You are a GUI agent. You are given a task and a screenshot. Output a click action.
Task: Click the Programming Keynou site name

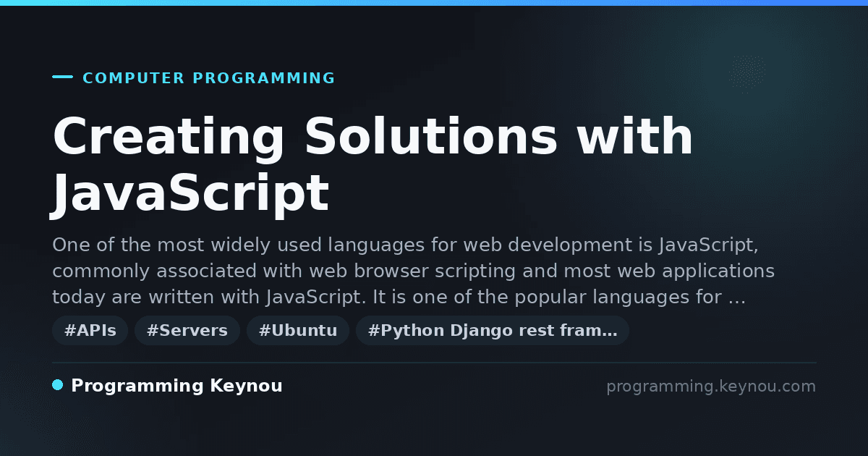click(x=176, y=386)
